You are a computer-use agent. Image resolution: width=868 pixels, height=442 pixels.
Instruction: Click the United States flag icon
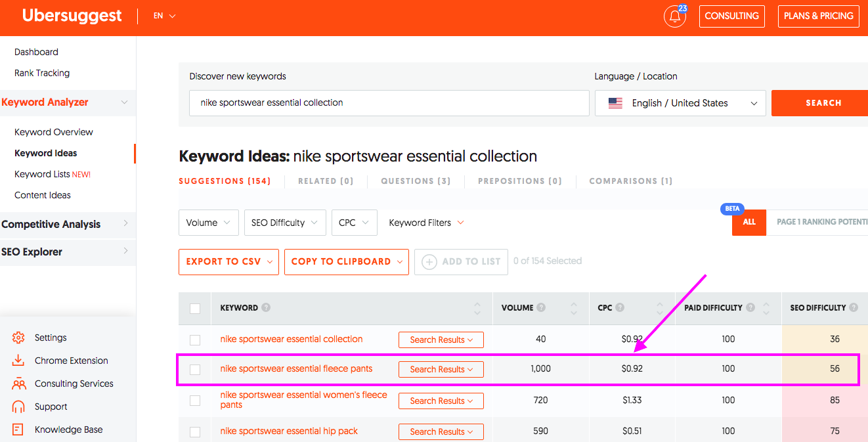(x=615, y=103)
